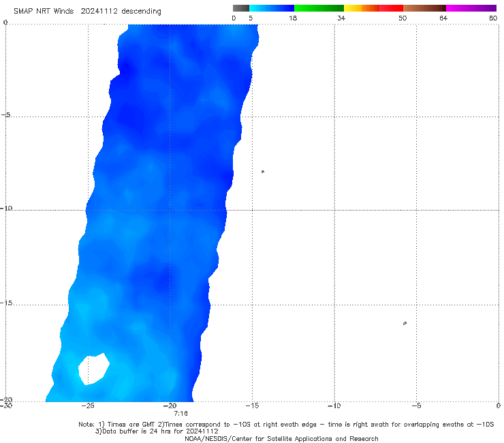This screenshot has width=504, height=443.
Task: Click the yellow segment of the color bar
Action: pyautogui.click(x=353, y=8)
